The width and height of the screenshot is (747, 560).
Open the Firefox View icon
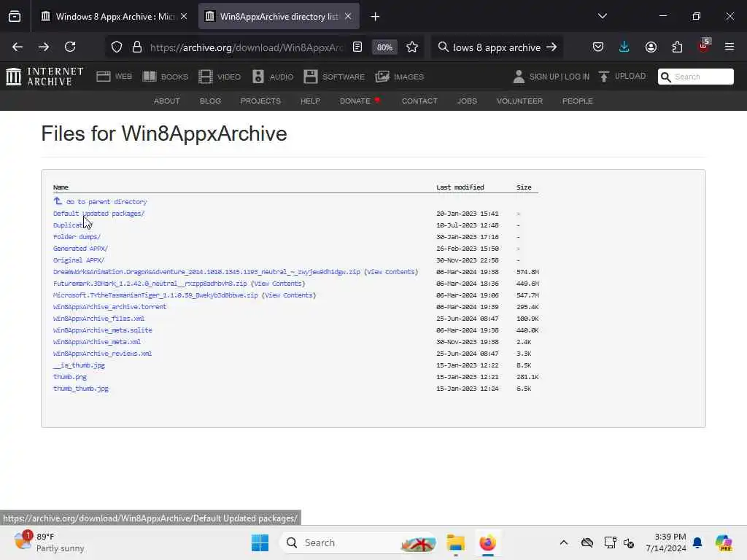coord(15,17)
